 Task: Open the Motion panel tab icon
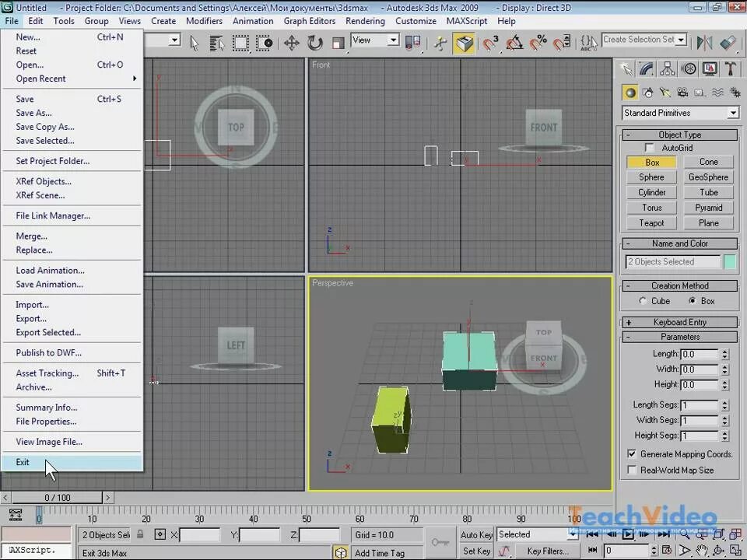point(689,69)
